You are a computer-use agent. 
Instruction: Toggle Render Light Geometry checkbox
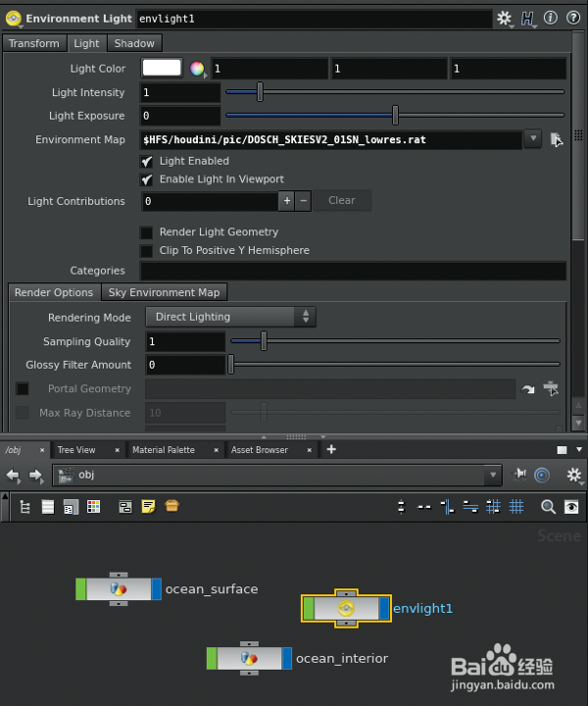pos(147,232)
